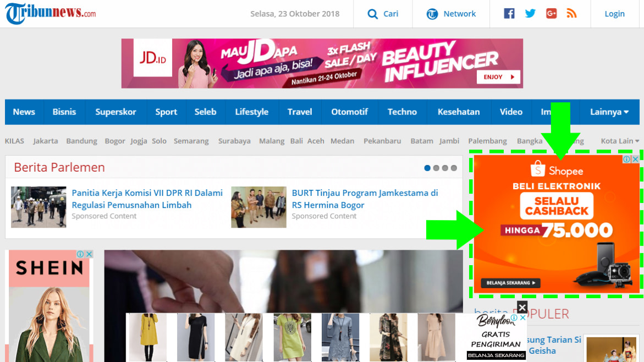Open Medan regional news link

[343, 141]
